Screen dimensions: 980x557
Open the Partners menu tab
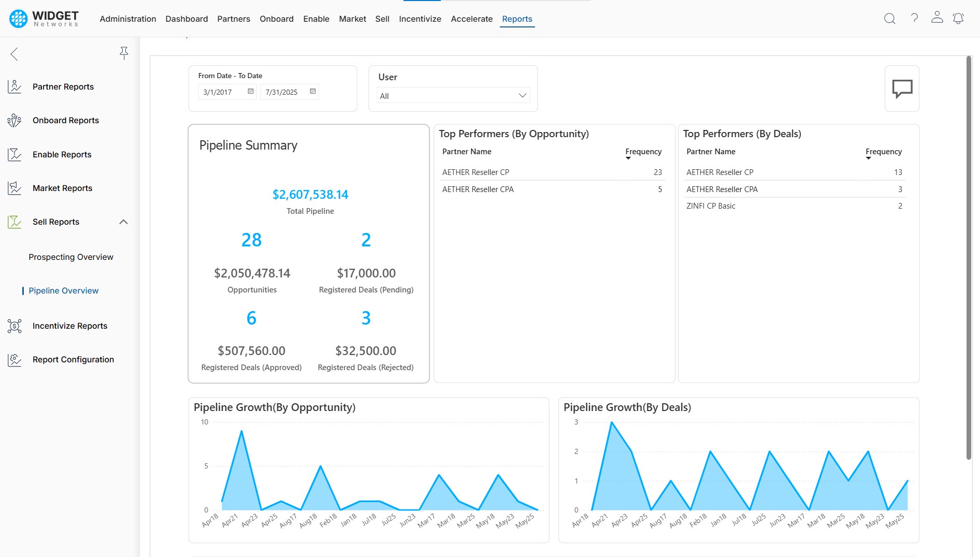click(233, 19)
